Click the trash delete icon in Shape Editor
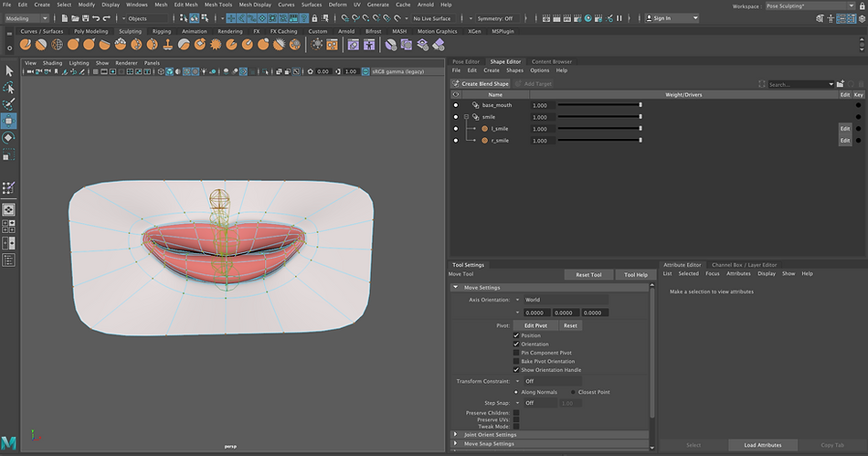868x456 pixels. pos(861,84)
